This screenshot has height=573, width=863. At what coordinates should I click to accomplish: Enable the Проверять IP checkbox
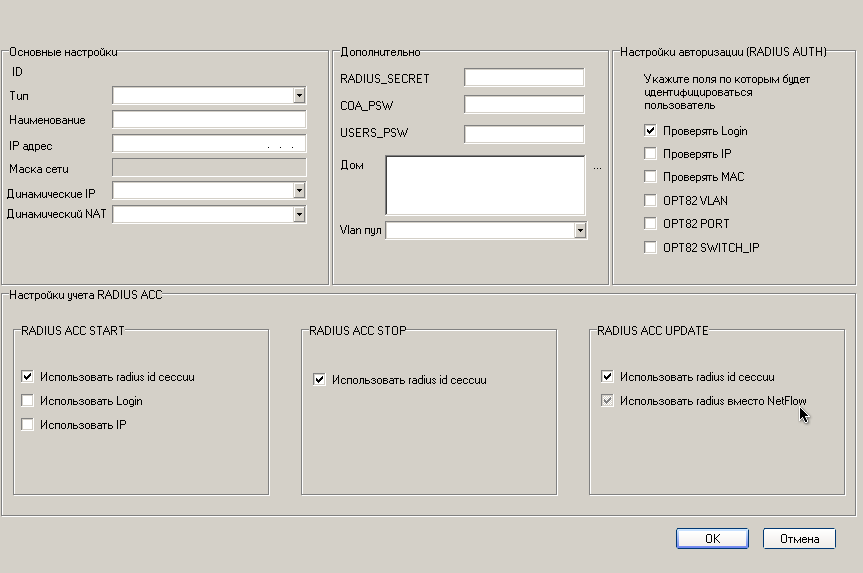(x=650, y=154)
